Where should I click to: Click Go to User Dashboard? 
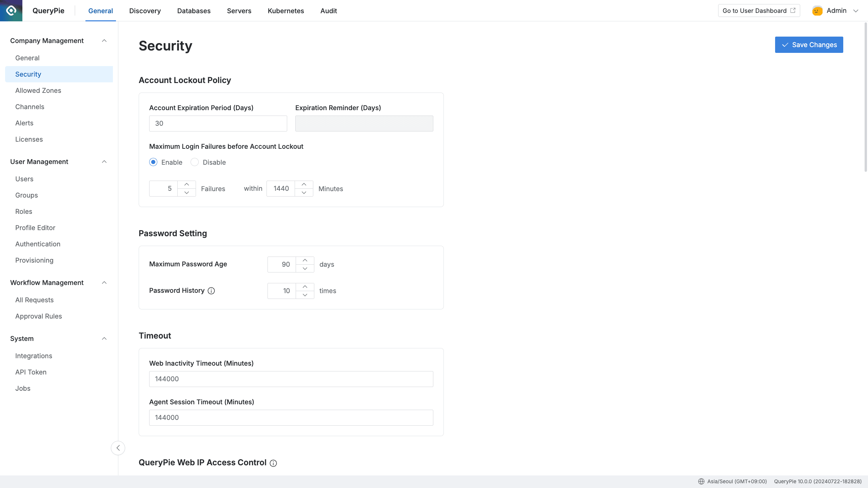tap(758, 11)
